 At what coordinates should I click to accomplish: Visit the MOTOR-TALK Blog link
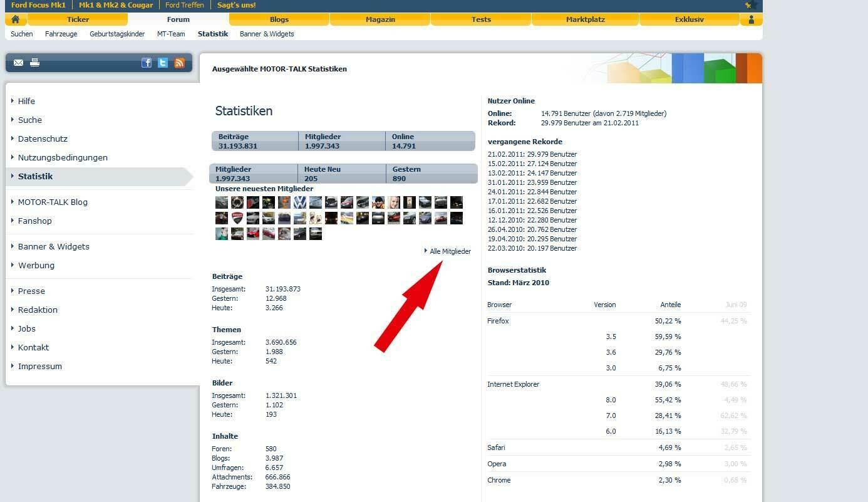coord(53,202)
